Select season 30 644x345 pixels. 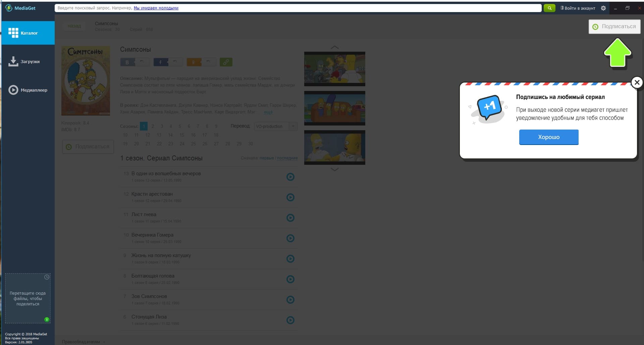[250, 144]
